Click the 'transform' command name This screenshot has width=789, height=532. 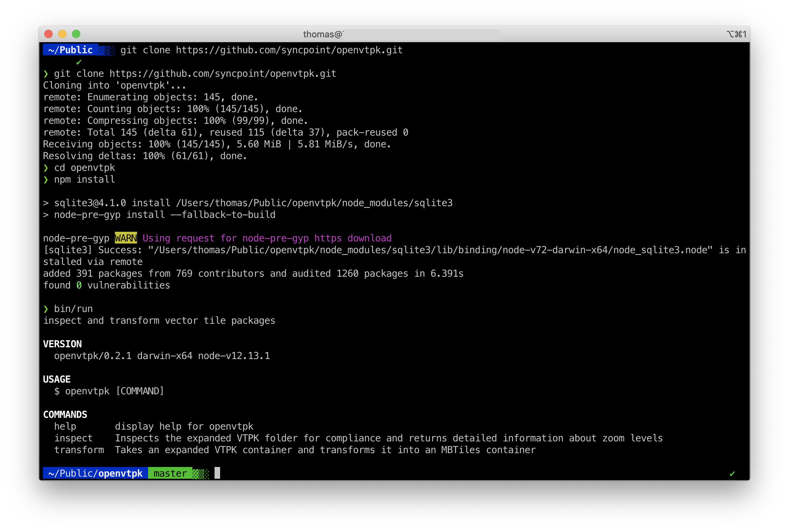(79, 450)
